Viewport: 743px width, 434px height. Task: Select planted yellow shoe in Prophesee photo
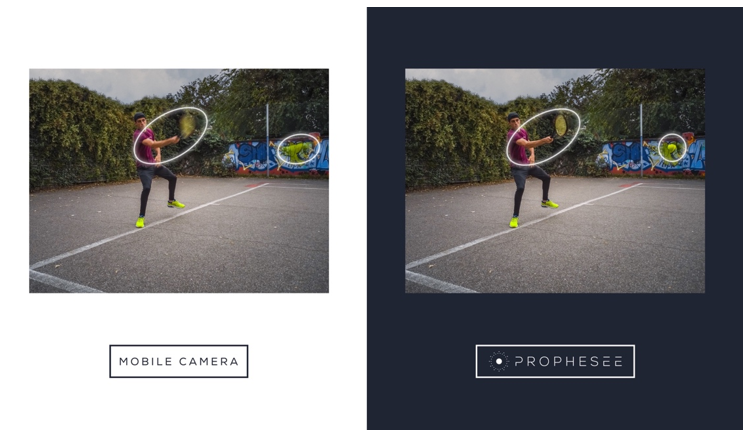(x=514, y=222)
